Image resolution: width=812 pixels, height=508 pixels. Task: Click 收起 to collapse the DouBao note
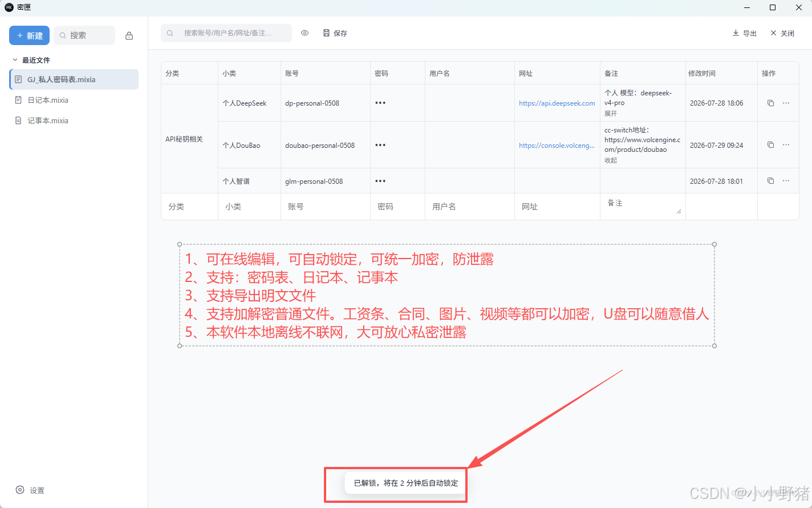[611, 160]
